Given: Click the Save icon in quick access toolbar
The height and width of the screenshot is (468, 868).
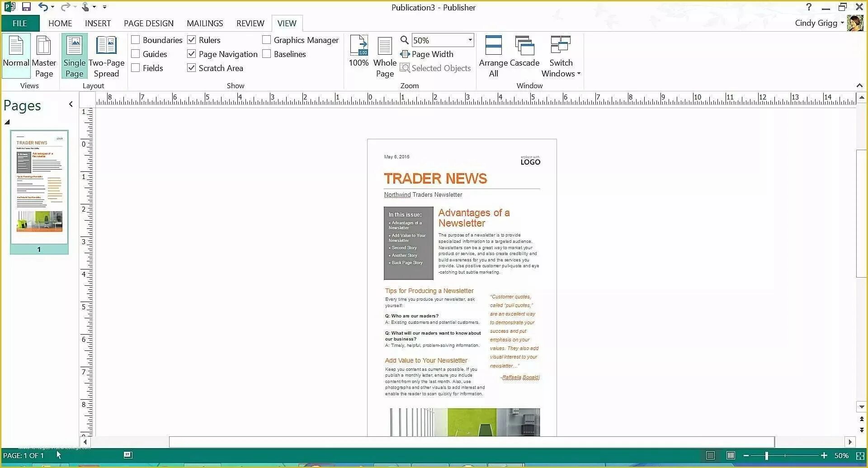Looking at the screenshot, I should 26,7.
